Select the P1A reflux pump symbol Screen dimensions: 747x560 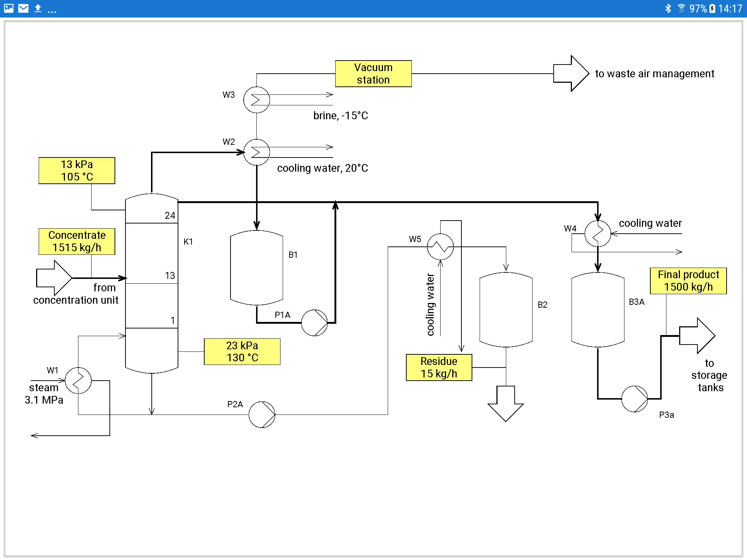314,323
